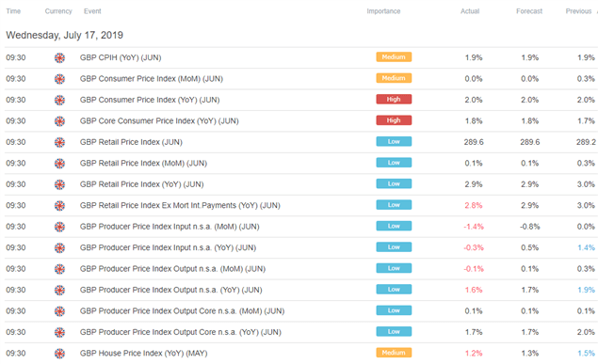Click Medium badge for GBP CPIH (YoY)
The height and width of the screenshot is (364, 598).
pos(394,56)
